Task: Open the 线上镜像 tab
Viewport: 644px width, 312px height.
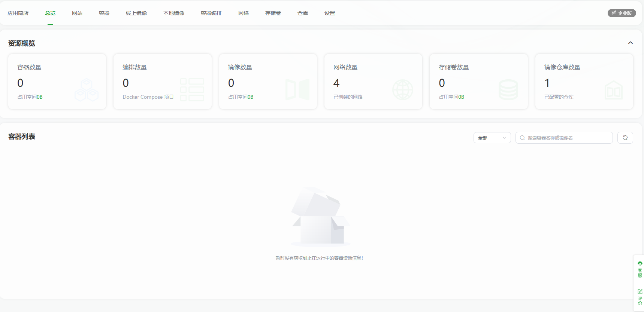Action: pos(136,13)
